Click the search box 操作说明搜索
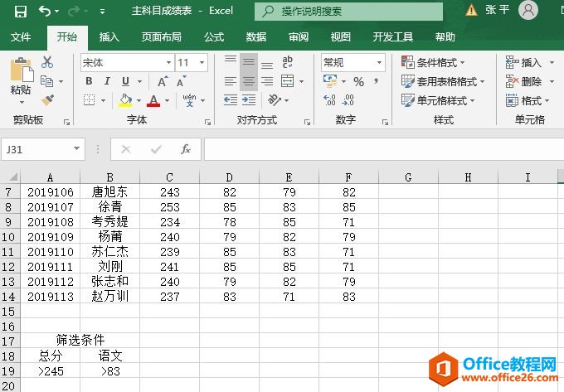Image resolution: width=564 pixels, height=392 pixels. point(348,12)
